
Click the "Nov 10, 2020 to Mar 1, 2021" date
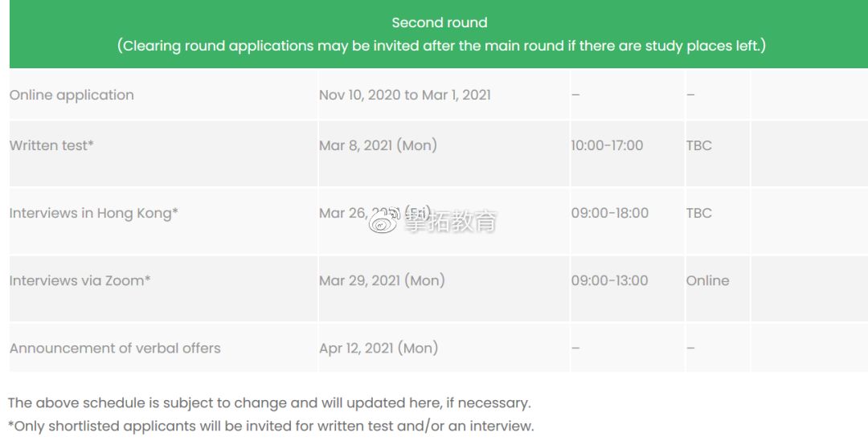coord(404,95)
